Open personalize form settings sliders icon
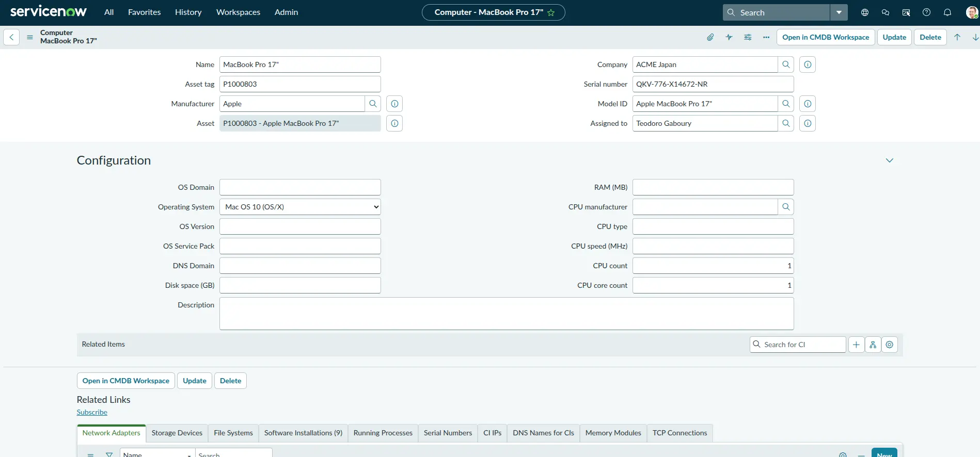Image resolution: width=980 pixels, height=457 pixels. 748,37
